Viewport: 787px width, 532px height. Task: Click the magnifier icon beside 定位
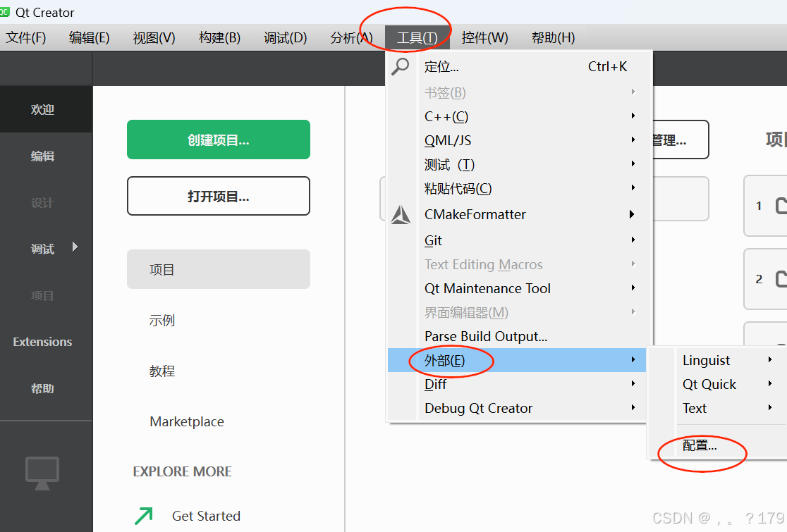point(401,66)
